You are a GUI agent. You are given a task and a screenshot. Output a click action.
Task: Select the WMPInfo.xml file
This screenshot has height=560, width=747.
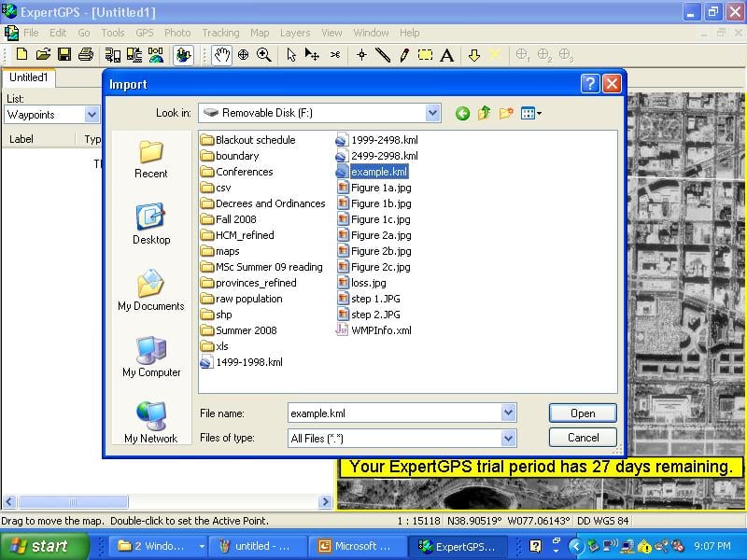click(x=380, y=330)
